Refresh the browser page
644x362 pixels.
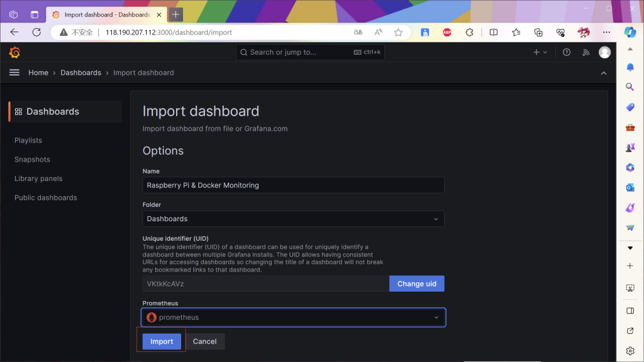tap(36, 33)
